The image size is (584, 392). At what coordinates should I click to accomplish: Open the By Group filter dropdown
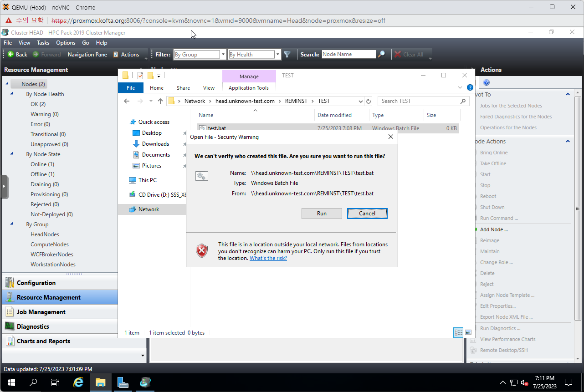pyautogui.click(x=223, y=55)
